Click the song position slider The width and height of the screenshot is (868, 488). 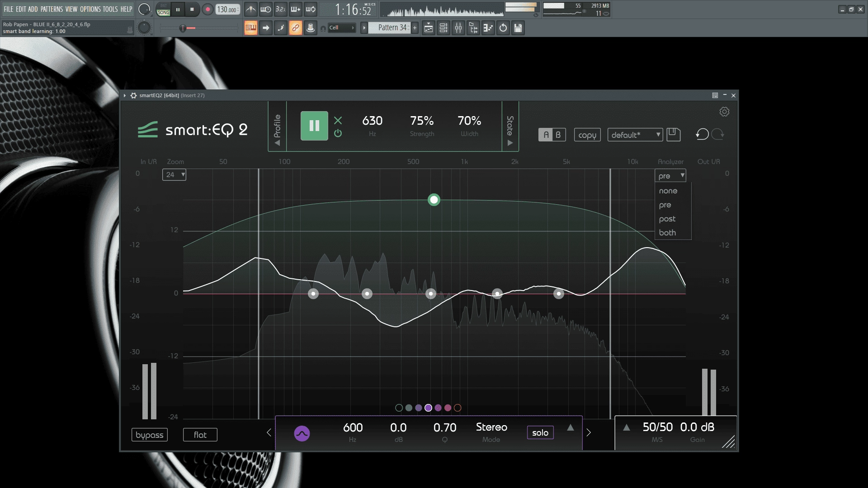pyautogui.click(x=199, y=28)
